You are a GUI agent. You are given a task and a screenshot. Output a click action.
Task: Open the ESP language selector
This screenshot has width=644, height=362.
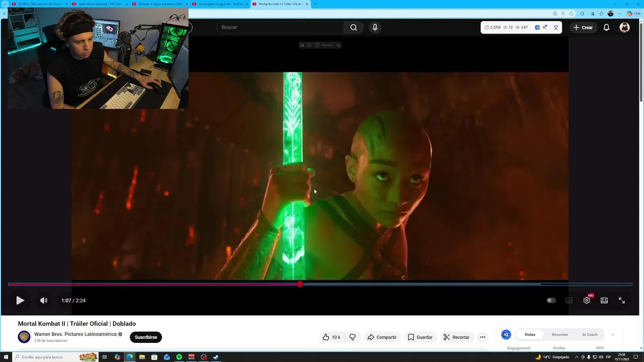coord(608,357)
